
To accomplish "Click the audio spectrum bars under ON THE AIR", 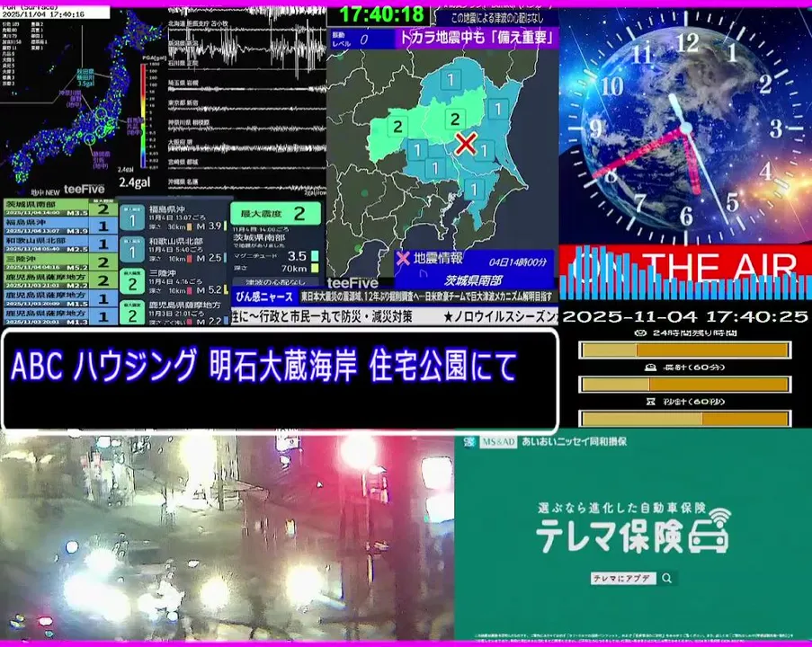I will [685, 274].
